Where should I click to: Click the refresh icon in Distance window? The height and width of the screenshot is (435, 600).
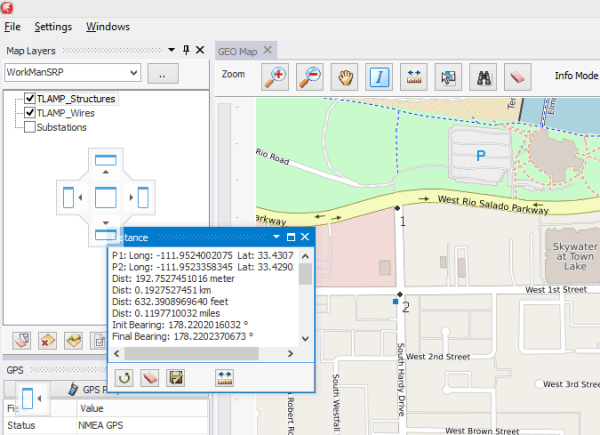coord(125,377)
